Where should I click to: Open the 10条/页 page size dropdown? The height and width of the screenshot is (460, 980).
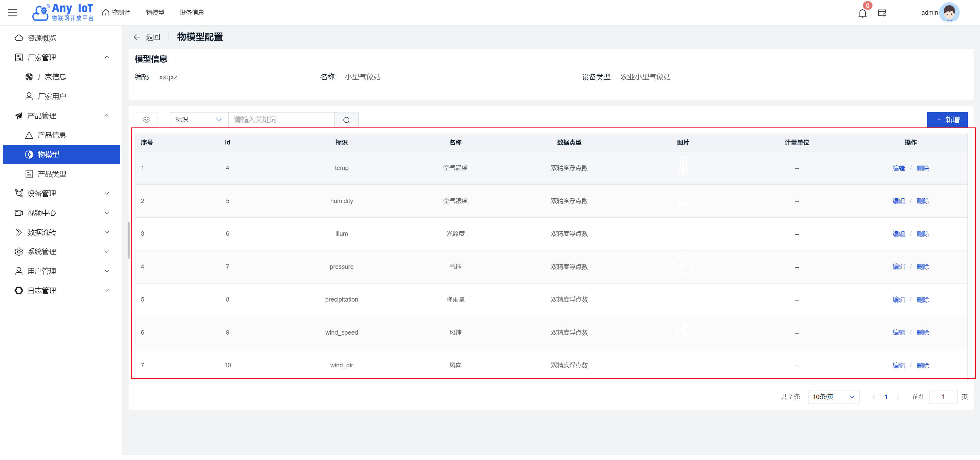tap(833, 397)
